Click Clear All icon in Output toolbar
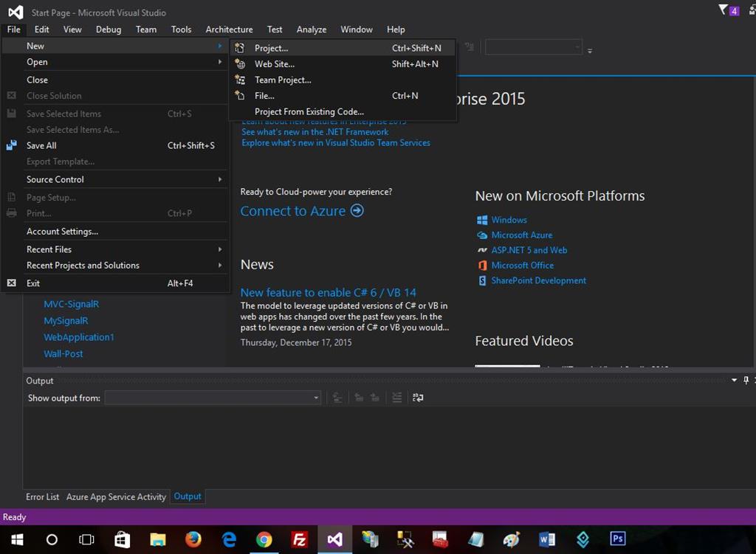This screenshot has height=554, width=756. [x=396, y=398]
